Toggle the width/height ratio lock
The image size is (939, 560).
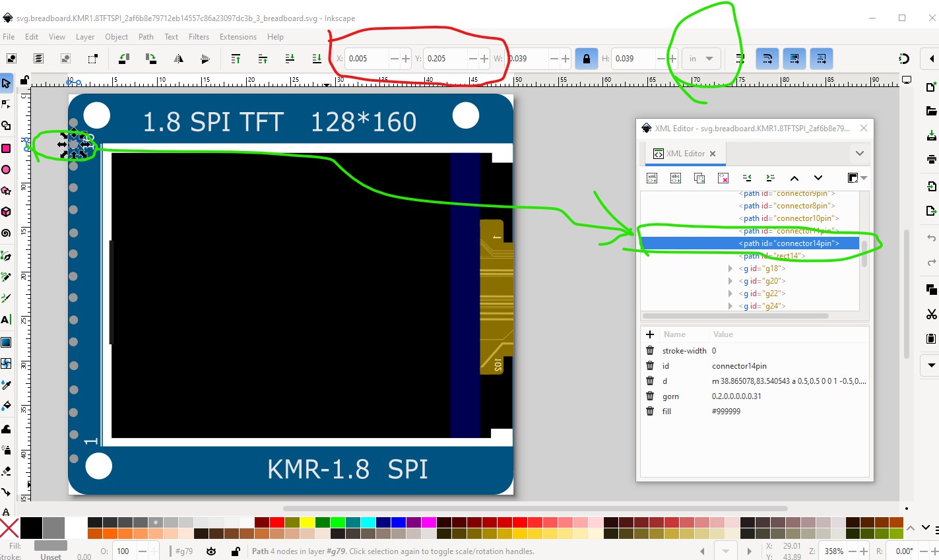click(x=586, y=59)
